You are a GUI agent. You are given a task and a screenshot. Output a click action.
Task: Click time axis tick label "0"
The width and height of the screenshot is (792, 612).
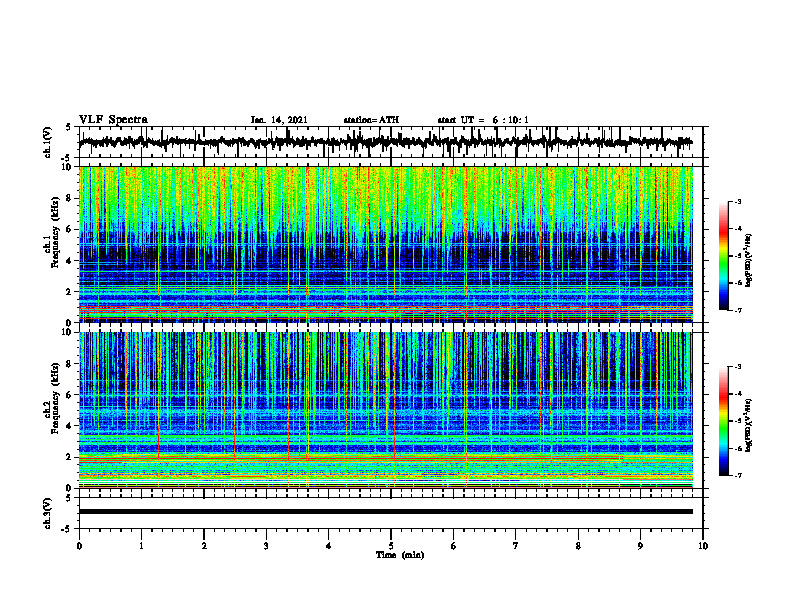coord(79,546)
